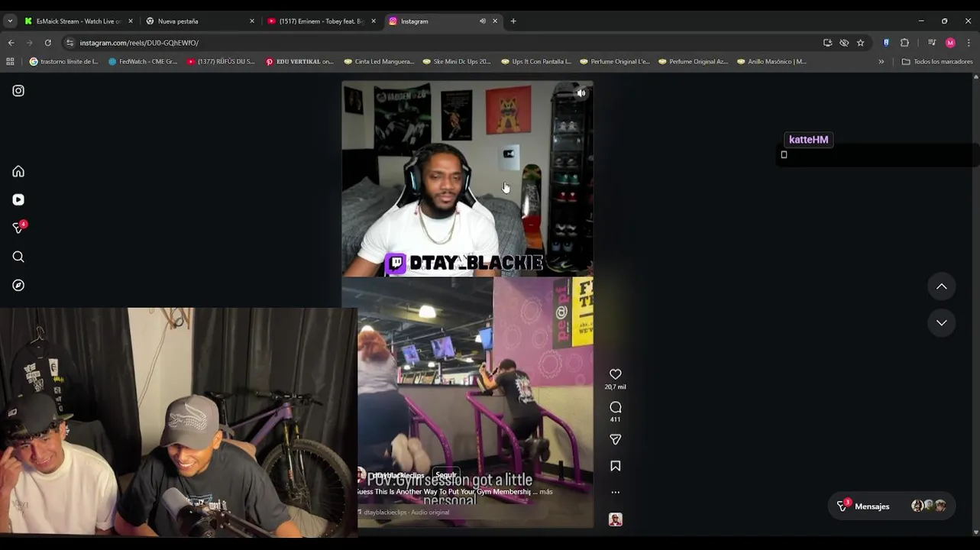Like the reel with heart icon
This screenshot has height=550, width=980.
pyautogui.click(x=616, y=374)
